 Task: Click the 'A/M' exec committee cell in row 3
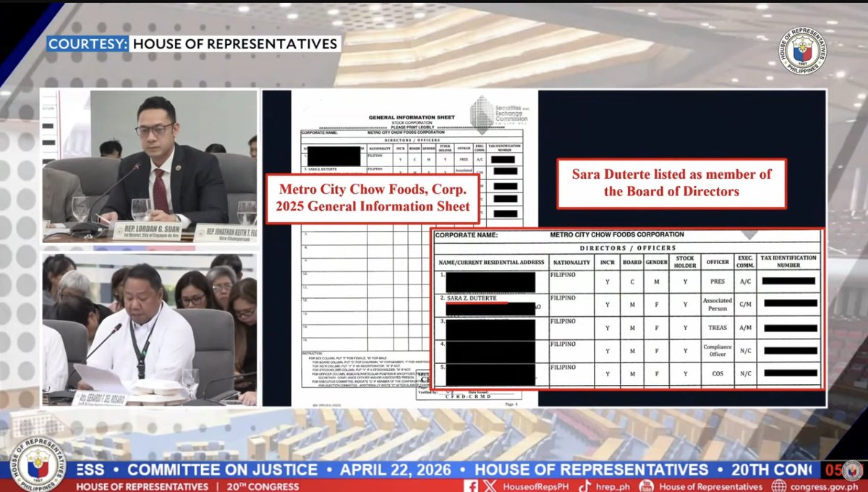(x=745, y=328)
